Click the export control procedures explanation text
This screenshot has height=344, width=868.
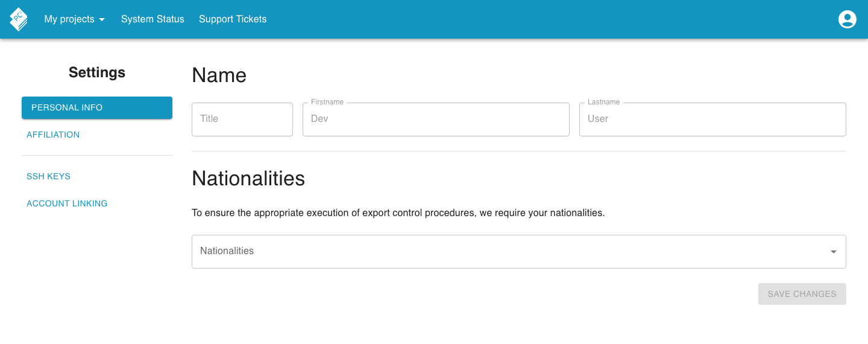tap(398, 213)
